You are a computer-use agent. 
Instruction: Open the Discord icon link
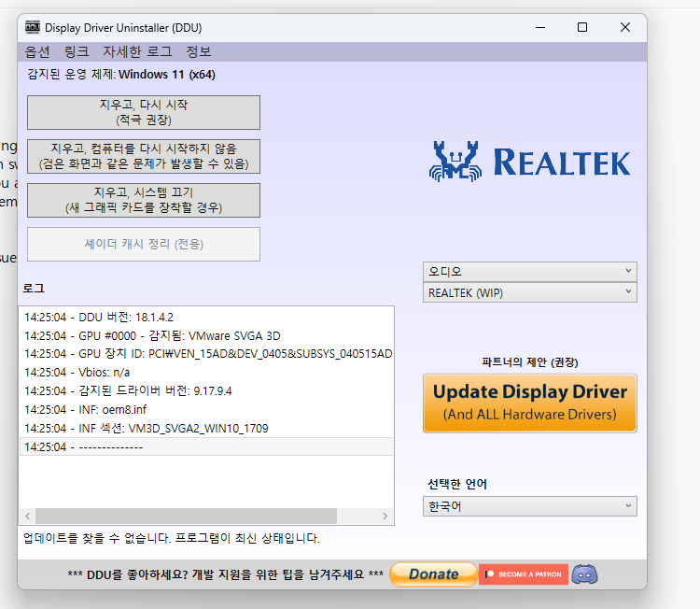584,574
